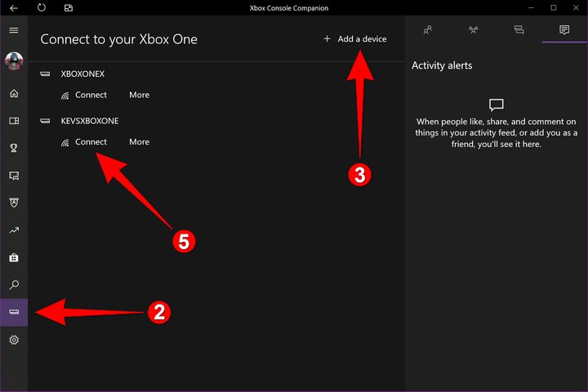Open More options for KEVSXBOXONE

point(139,142)
